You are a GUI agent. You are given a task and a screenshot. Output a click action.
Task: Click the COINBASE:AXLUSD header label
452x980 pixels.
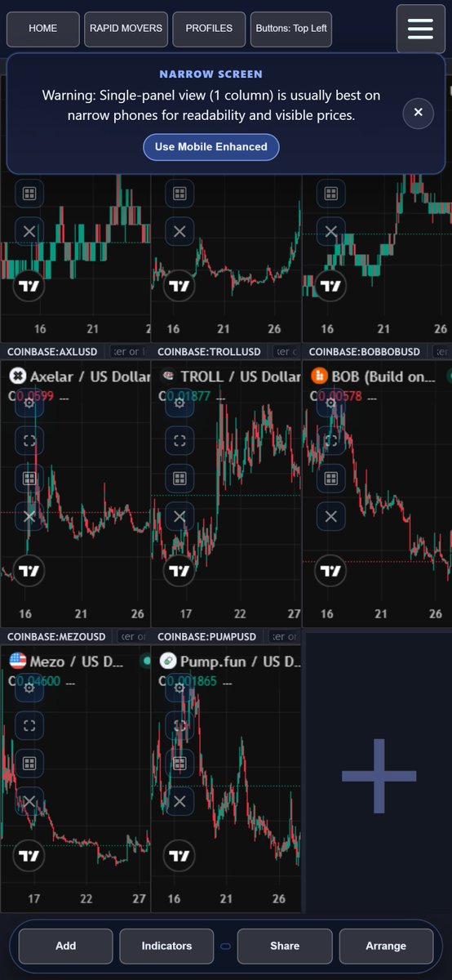pyautogui.click(x=53, y=352)
